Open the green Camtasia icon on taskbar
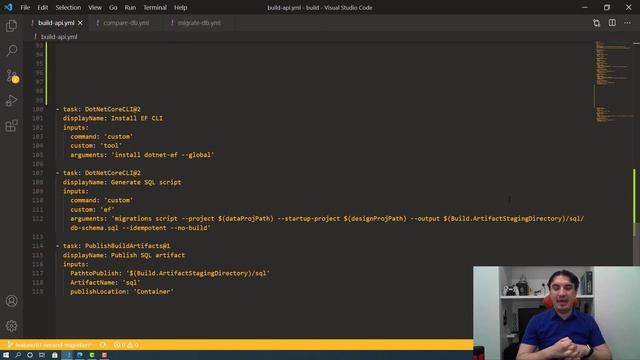 point(92,355)
